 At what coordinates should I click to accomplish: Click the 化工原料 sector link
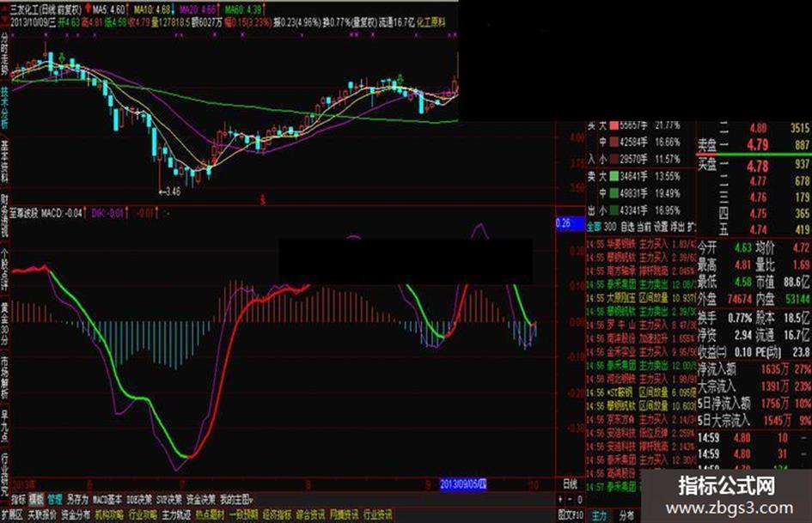tap(430, 22)
